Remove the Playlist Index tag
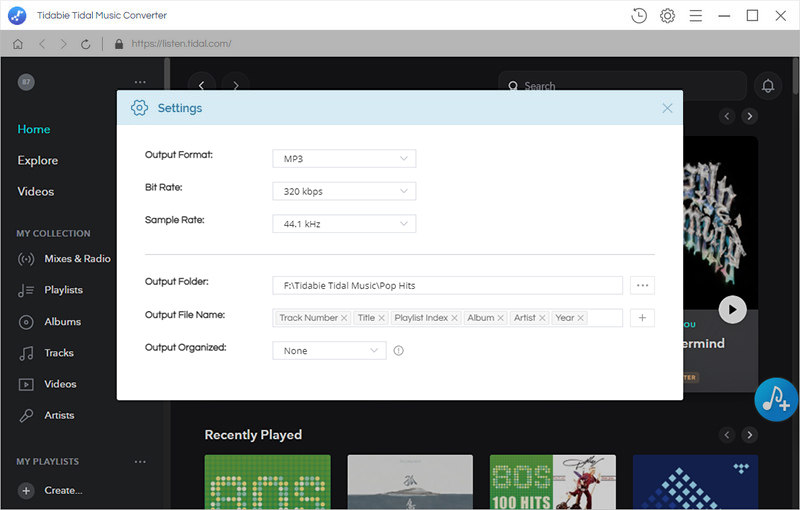Screen dimensions: 800x510 455,318
